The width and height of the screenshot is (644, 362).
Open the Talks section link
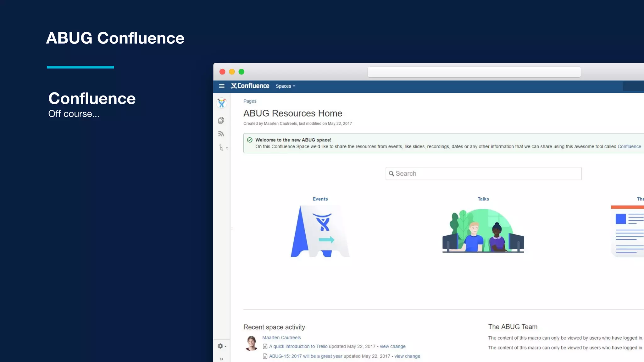(483, 199)
